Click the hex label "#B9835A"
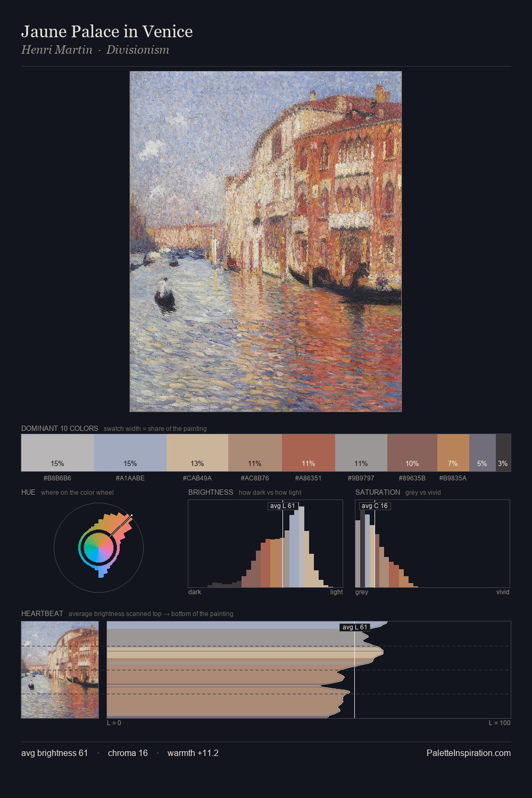 453,478
